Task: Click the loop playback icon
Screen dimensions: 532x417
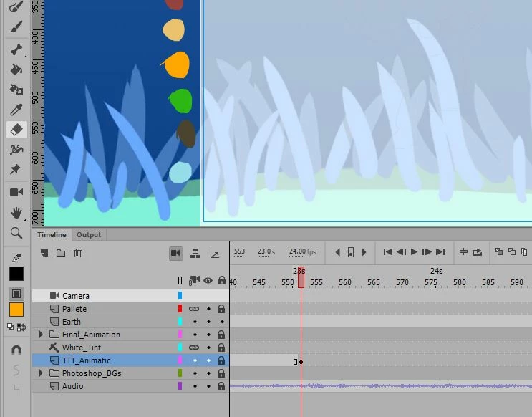Action: pyautogui.click(x=478, y=251)
